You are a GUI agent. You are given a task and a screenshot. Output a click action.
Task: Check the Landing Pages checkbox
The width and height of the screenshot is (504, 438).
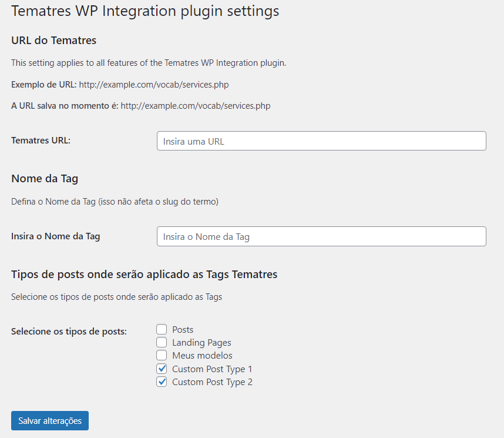coord(162,342)
